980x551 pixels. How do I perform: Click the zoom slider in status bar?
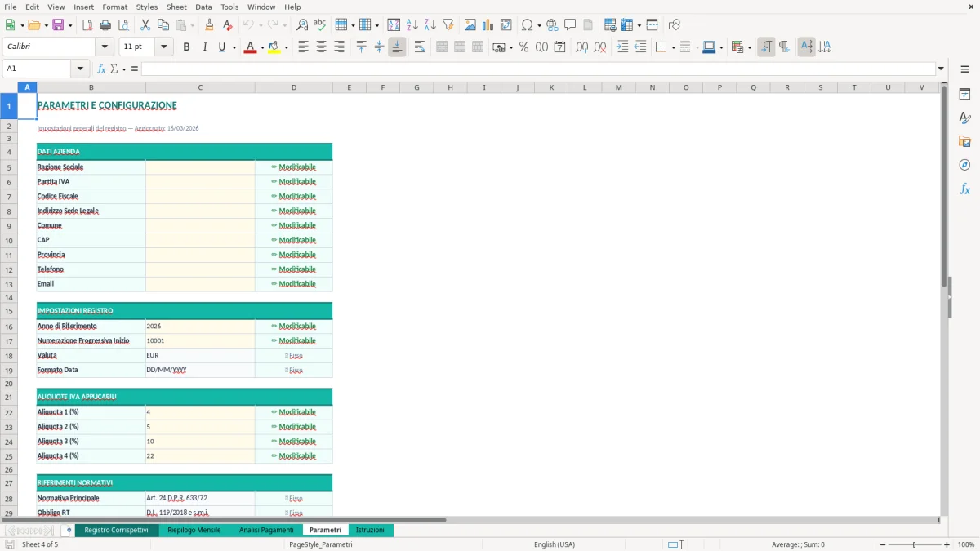click(914, 544)
